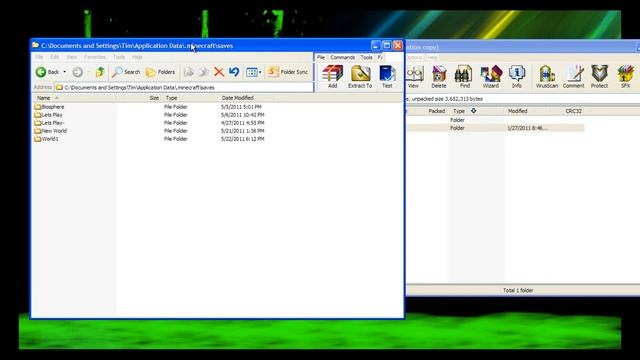The height and width of the screenshot is (360, 640).
Task: Open the WinRAR Wizard
Action: [491, 77]
